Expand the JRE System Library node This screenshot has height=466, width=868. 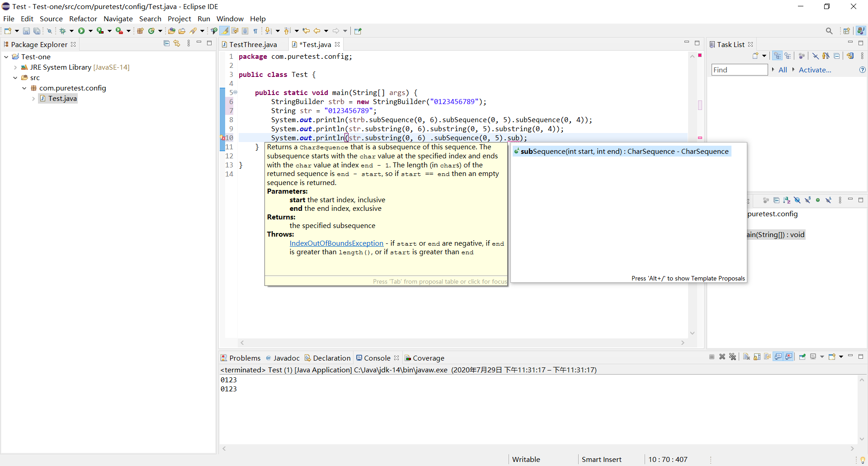(15, 67)
